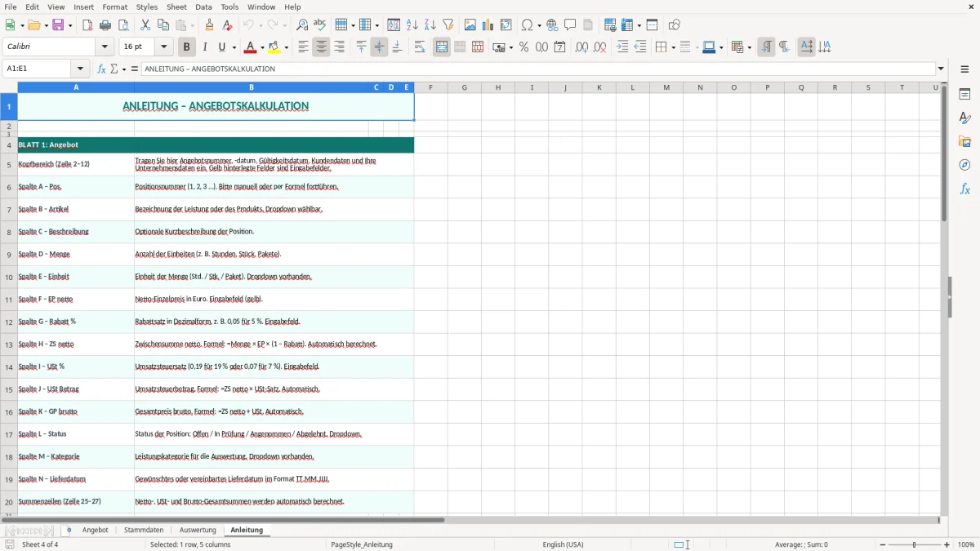The width and height of the screenshot is (980, 551).
Task: Open the Function Wizard
Action: click(101, 69)
